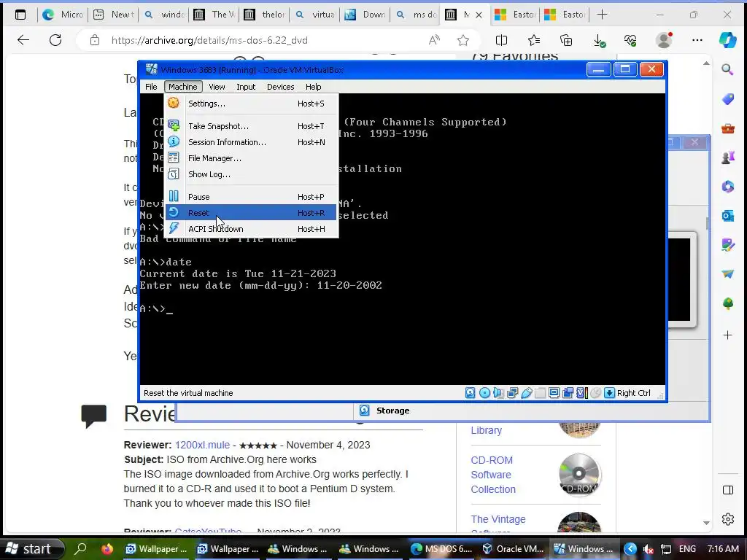Switch to the 'Down' browser tab
The height and width of the screenshot is (560, 747).
coord(365,15)
